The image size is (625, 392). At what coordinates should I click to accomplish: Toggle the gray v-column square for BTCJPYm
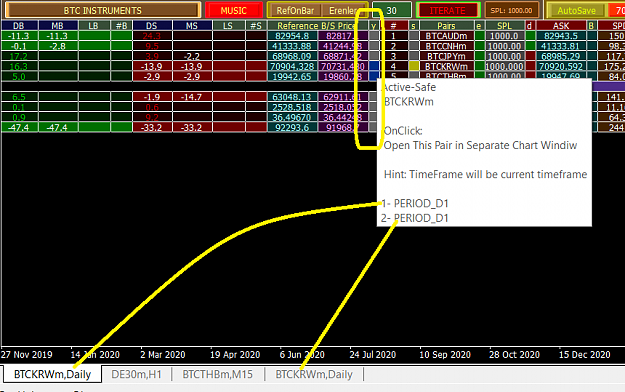click(374, 56)
